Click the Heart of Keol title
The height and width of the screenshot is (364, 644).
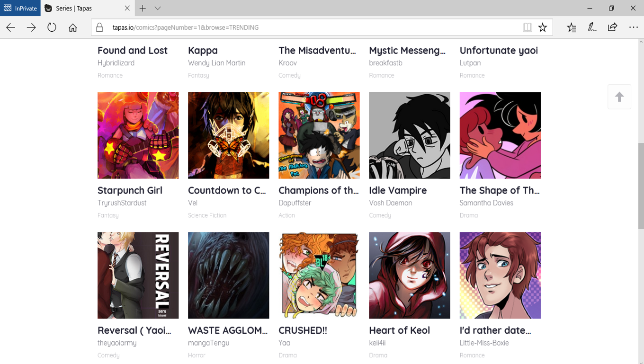pos(399,330)
